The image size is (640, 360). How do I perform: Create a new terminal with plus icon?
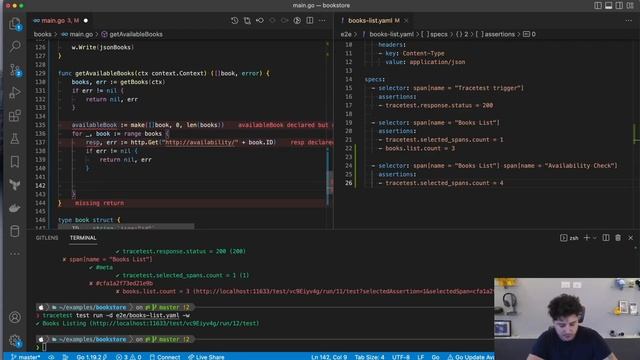pos(587,238)
